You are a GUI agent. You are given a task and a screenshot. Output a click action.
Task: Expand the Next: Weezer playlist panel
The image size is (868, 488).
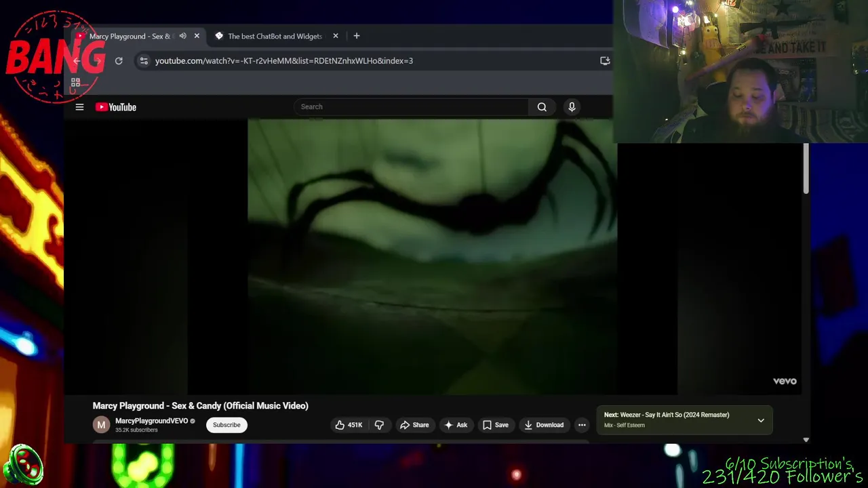[761, 420]
